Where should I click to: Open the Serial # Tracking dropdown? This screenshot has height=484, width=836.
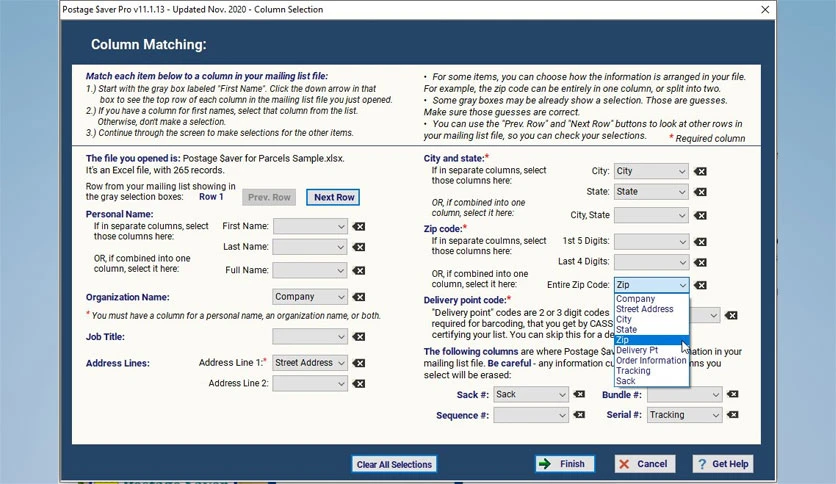(x=685, y=415)
